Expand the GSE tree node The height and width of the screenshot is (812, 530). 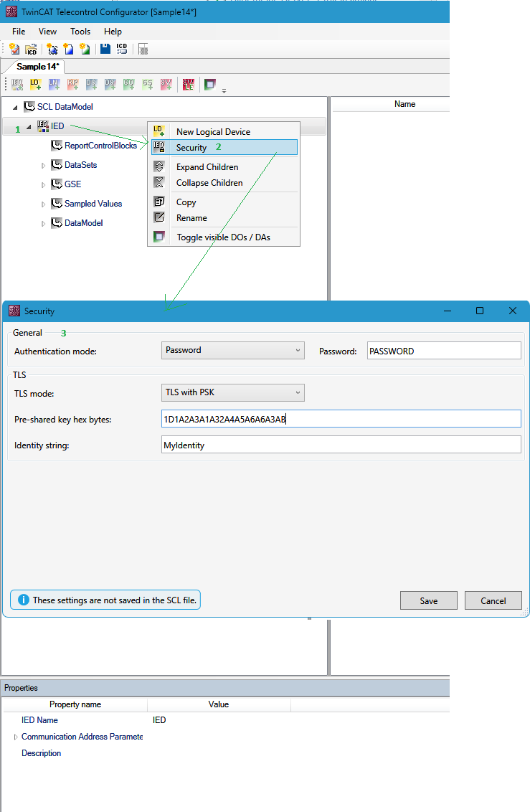tap(44, 185)
